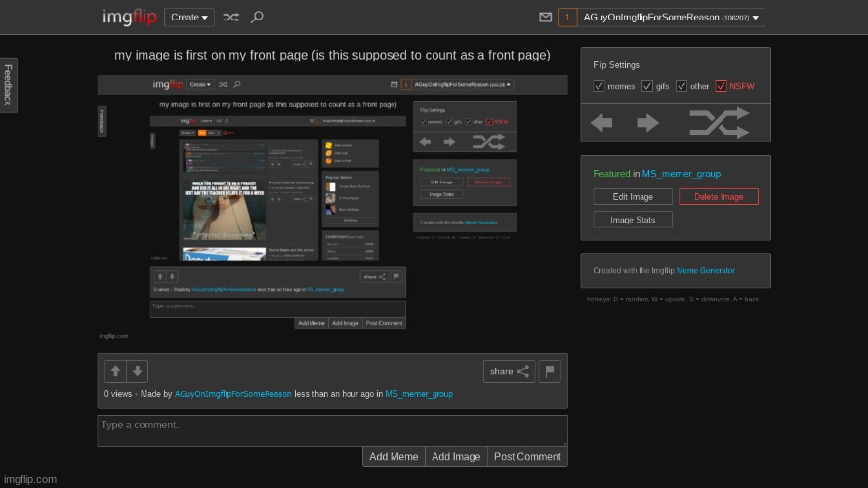This screenshot has height=488, width=868.
Task: Open the Create dropdown menu
Action: (x=189, y=18)
